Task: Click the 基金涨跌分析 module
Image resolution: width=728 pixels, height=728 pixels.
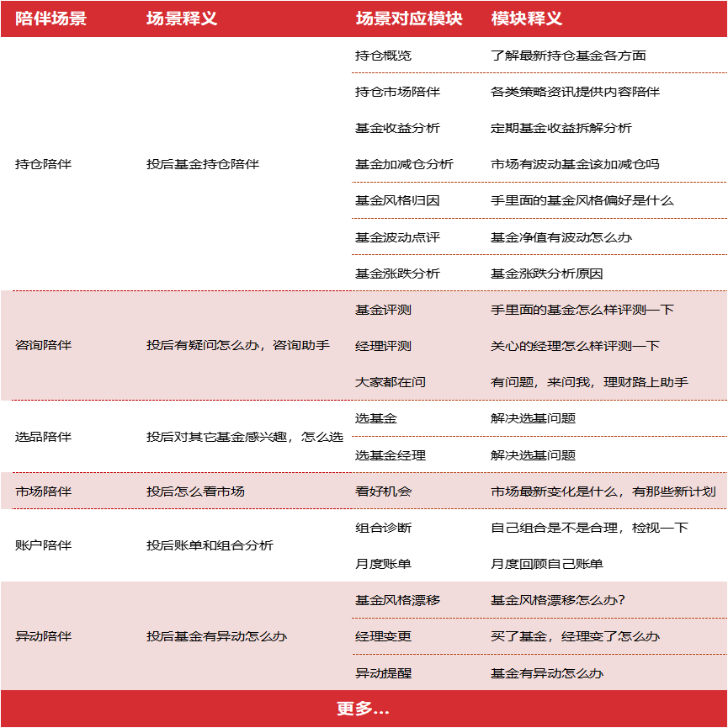Action: [x=397, y=274]
